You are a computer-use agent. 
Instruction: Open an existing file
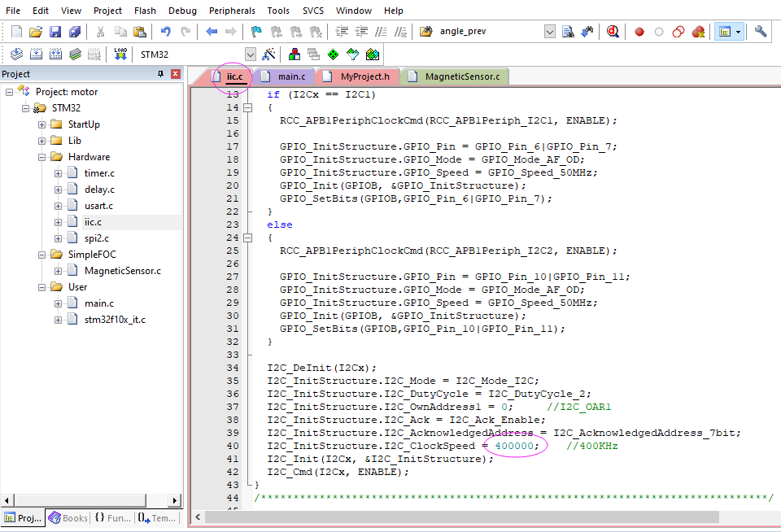(x=35, y=31)
